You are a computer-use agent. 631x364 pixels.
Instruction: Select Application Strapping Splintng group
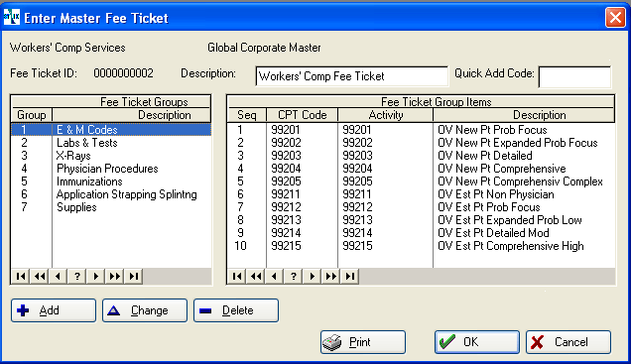coord(111,193)
